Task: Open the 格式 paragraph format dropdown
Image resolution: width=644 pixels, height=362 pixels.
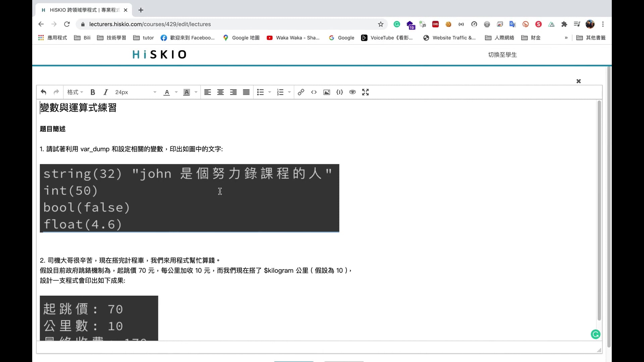Action: click(74, 92)
